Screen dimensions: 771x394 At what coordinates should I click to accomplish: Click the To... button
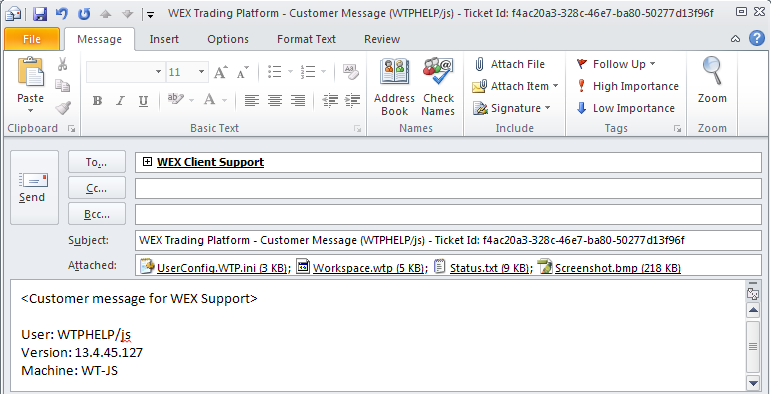[x=97, y=162]
